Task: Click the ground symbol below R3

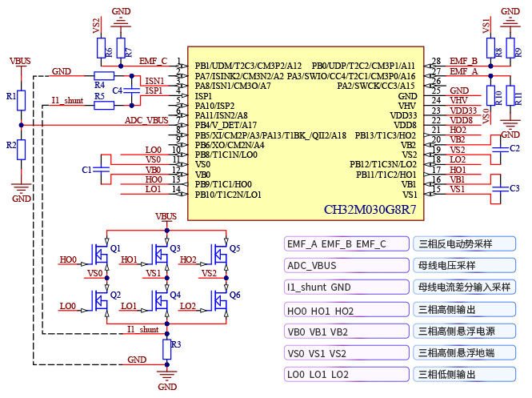Action: [x=166, y=373]
